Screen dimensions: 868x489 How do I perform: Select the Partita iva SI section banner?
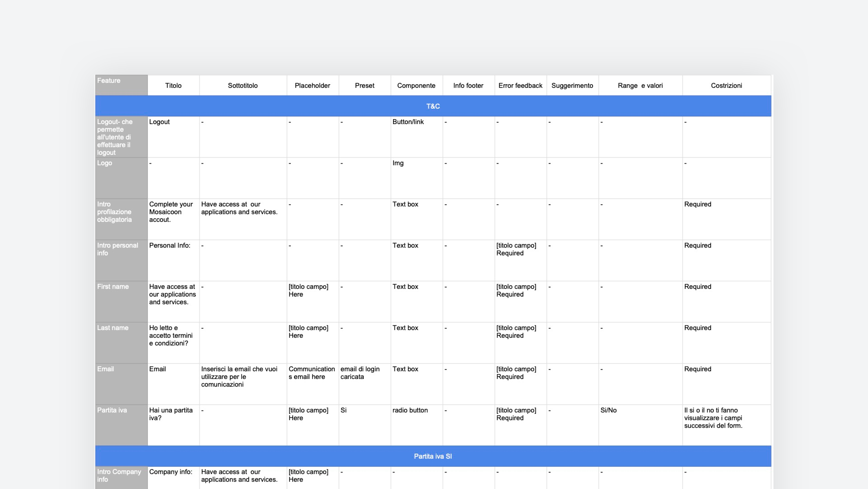[x=433, y=456]
